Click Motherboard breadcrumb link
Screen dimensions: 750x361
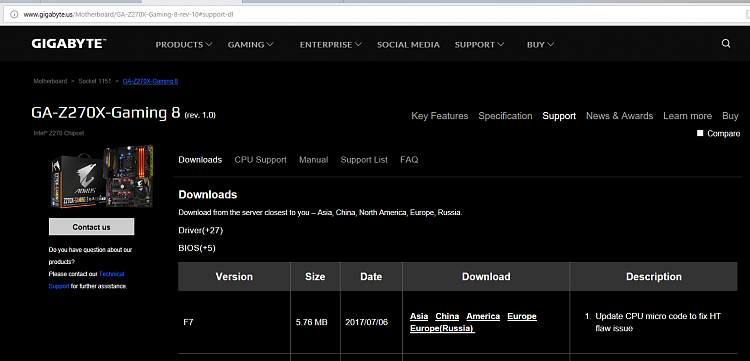pyautogui.click(x=50, y=81)
